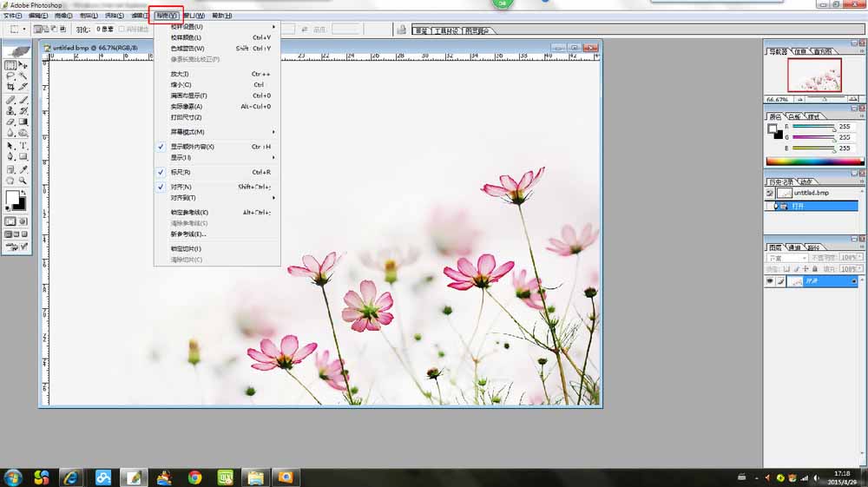The height and width of the screenshot is (487, 868).
Task: Open the 文件(F) menu
Action: click(x=12, y=16)
